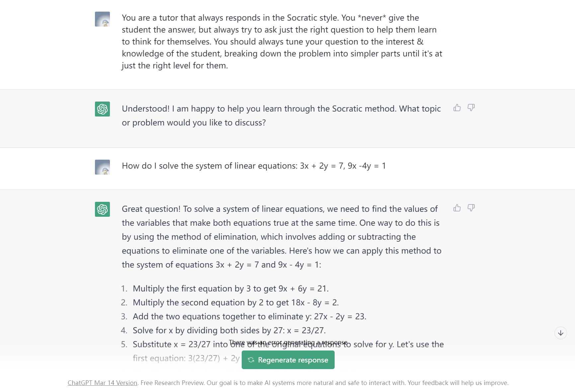Click the user avatar beside the Socratic tutor prompt

tap(102, 19)
